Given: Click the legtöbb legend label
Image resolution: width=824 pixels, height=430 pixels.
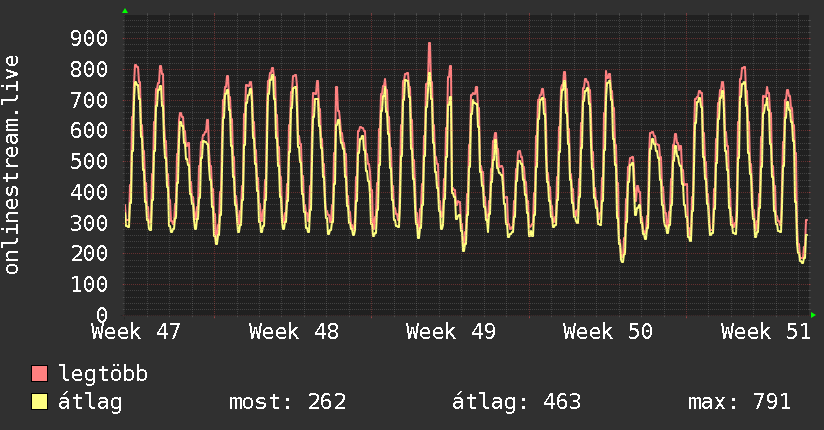Looking at the screenshot, I should (x=103, y=373).
